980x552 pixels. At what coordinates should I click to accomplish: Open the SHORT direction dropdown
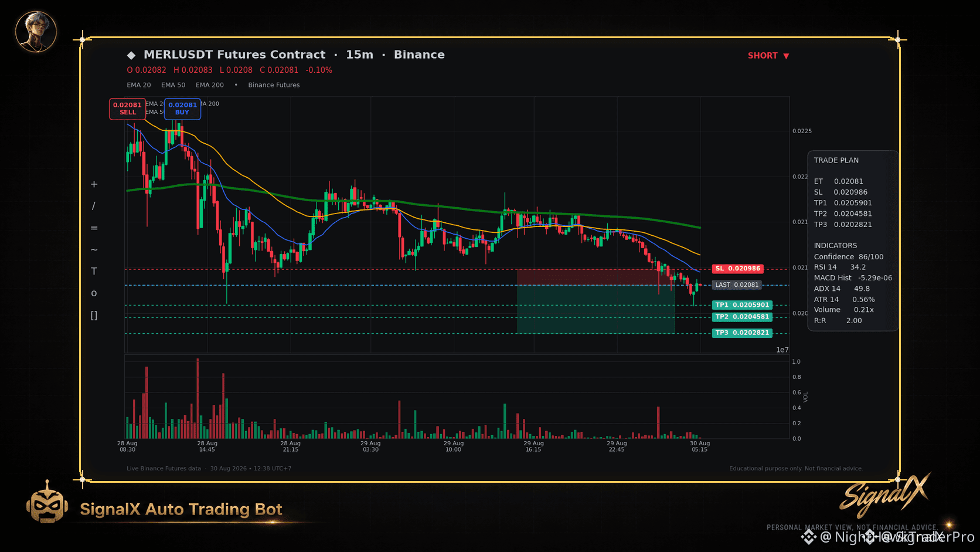pos(768,56)
